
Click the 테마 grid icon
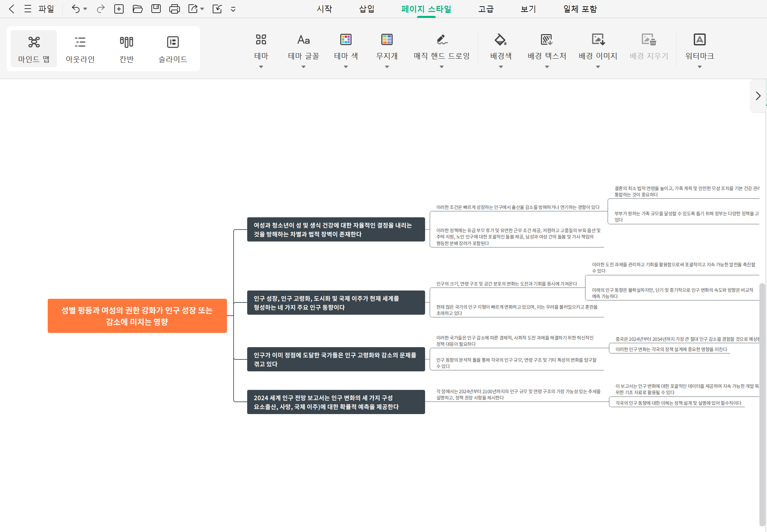coord(261,40)
